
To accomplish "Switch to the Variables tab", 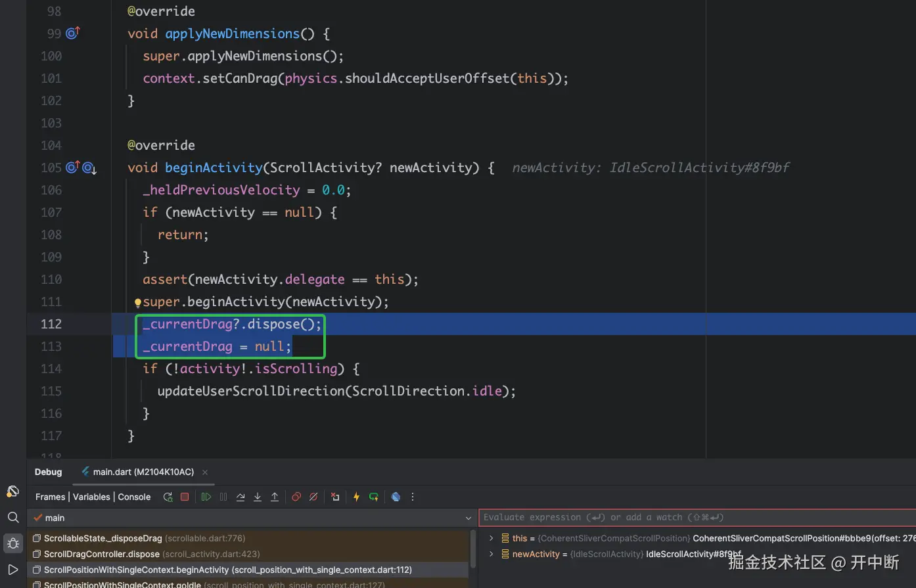I will [91, 497].
